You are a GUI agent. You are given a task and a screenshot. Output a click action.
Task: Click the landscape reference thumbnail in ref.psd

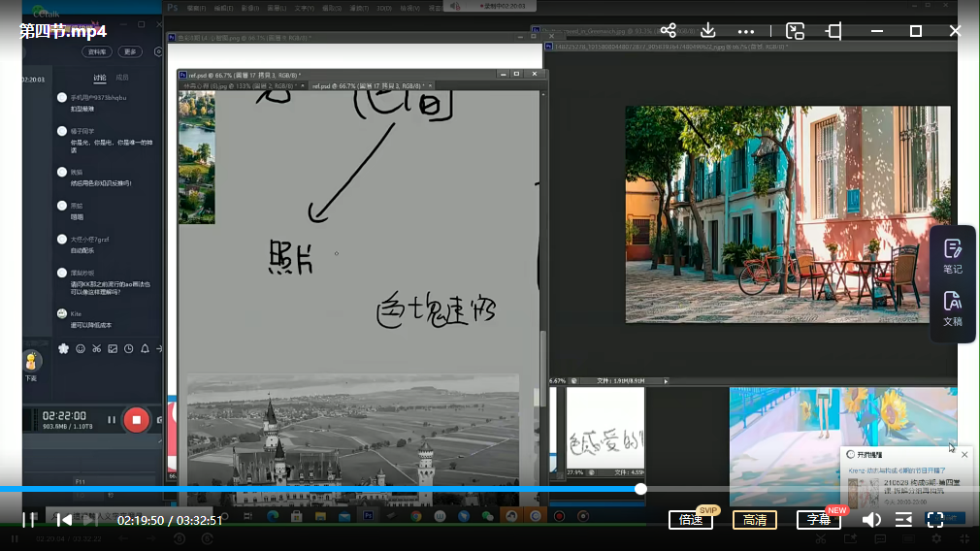pos(197,157)
